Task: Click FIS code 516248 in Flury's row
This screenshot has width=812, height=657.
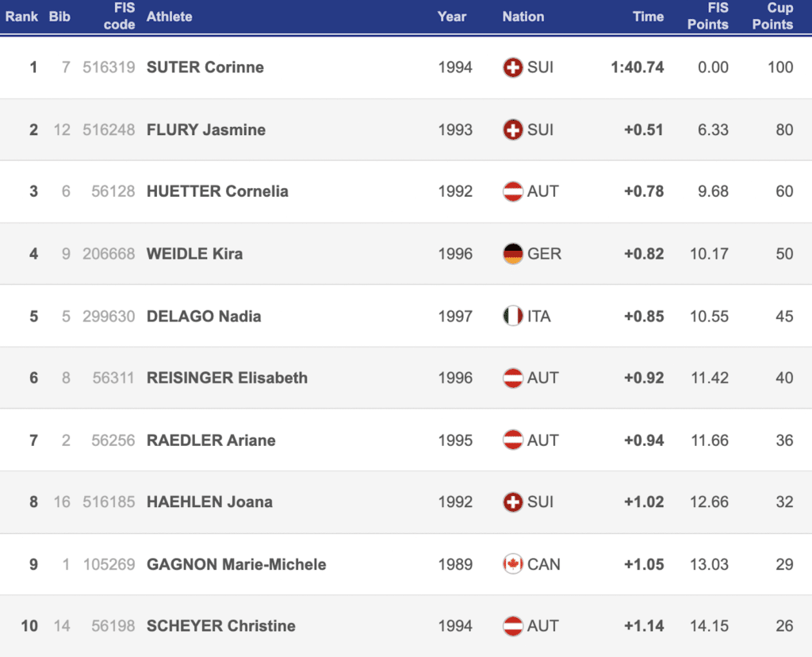Action: 109,129
